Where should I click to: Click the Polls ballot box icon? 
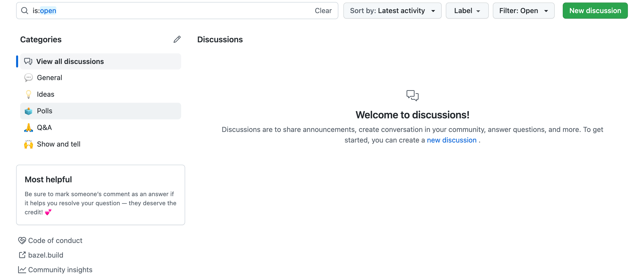tap(28, 111)
